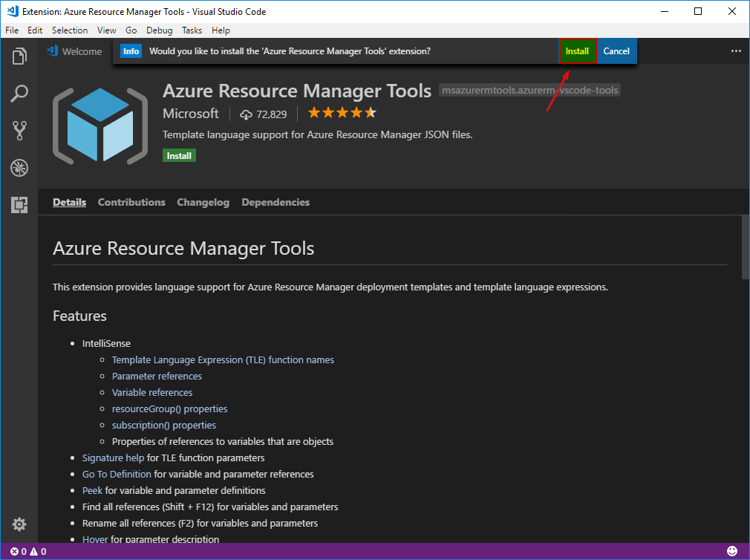
Task: Click the VS Code logo in title bar
Action: tap(13, 11)
